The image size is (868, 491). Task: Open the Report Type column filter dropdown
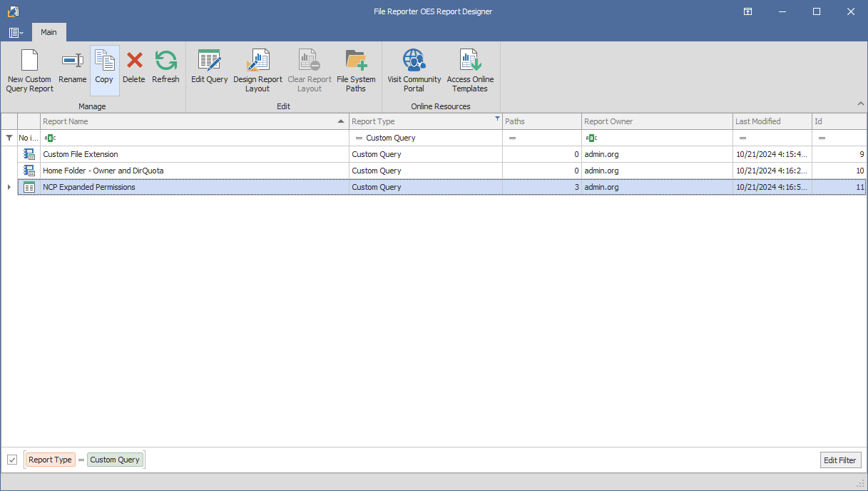click(x=497, y=119)
